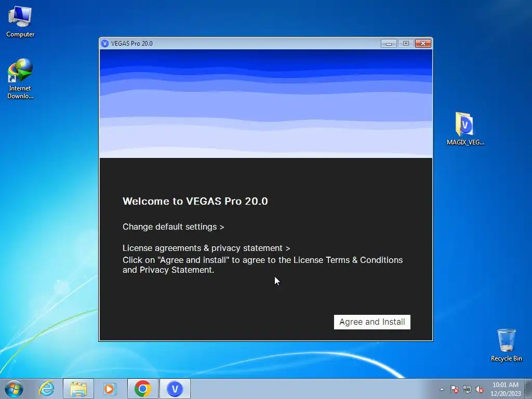Show hidden system tray icons

pos(442,389)
